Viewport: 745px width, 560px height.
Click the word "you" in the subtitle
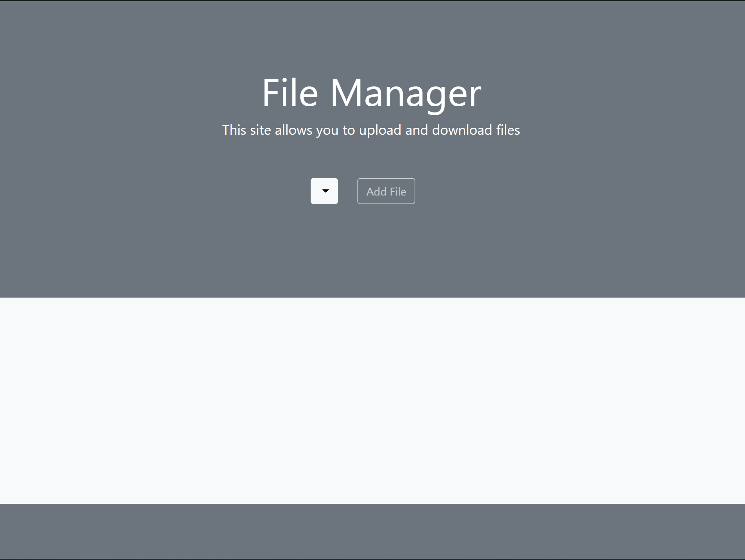327,130
